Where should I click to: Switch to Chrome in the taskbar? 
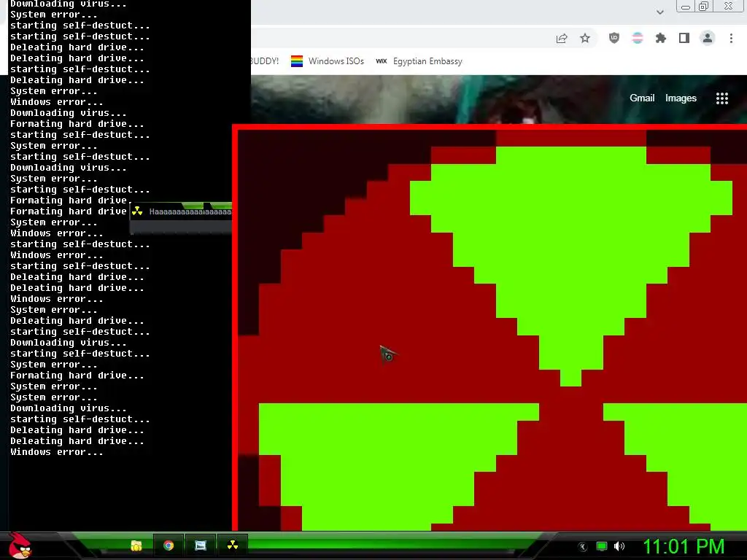coord(169,545)
